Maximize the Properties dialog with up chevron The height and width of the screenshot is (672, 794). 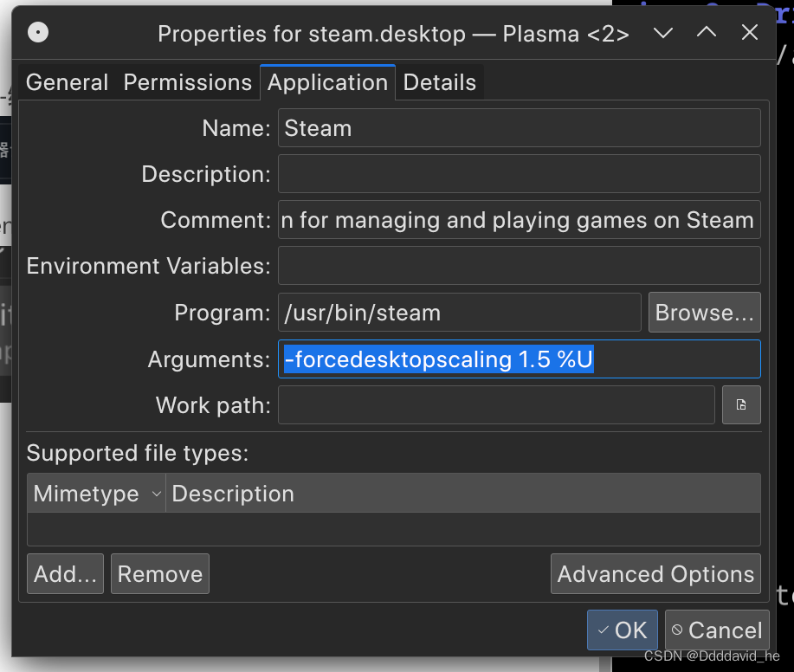707,33
